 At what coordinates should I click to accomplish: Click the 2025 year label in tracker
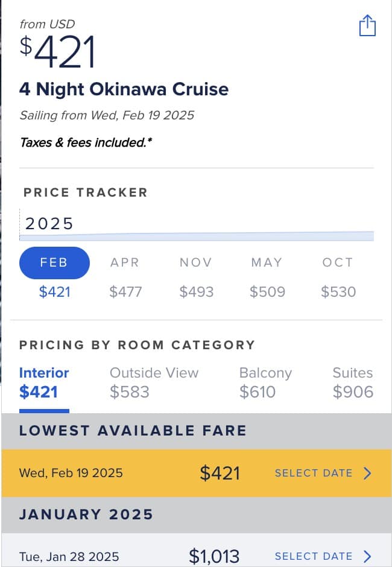[x=49, y=224]
